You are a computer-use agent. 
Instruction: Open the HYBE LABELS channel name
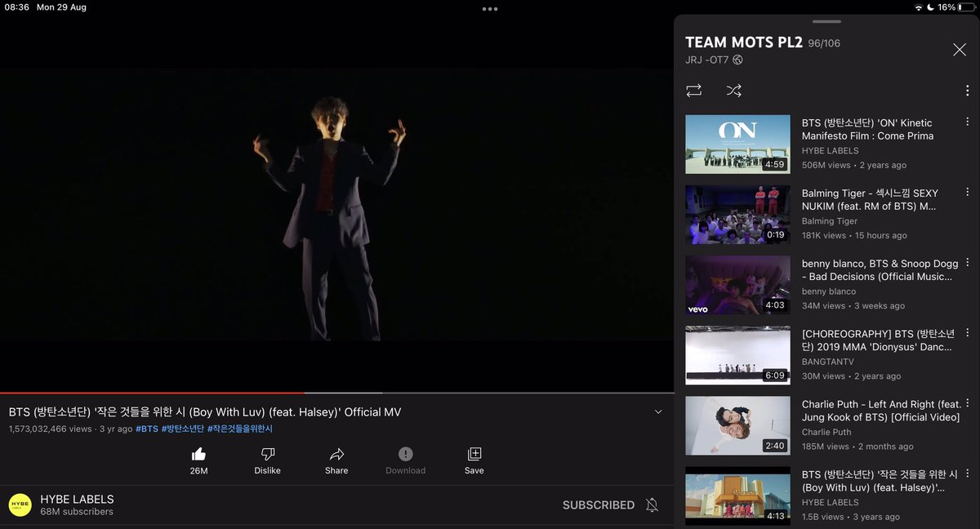(77, 499)
